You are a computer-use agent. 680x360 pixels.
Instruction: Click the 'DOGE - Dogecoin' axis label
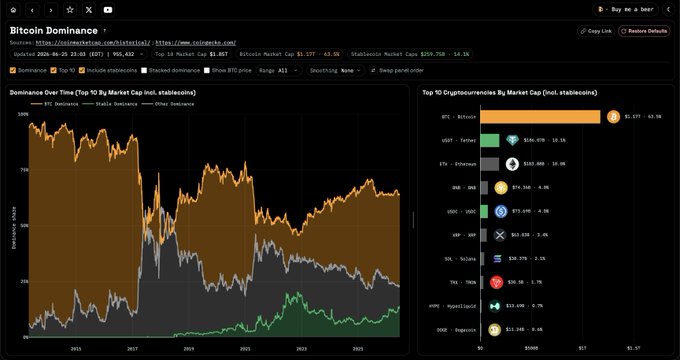456,330
